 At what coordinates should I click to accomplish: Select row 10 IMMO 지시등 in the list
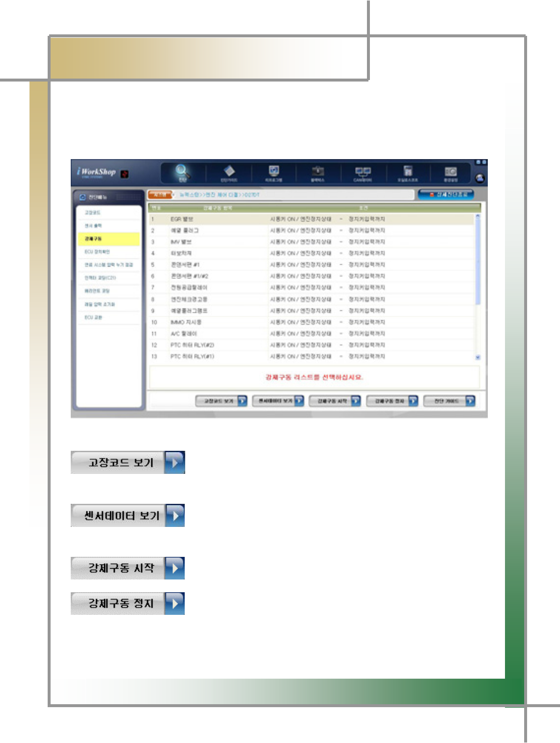(x=311, y=322)
